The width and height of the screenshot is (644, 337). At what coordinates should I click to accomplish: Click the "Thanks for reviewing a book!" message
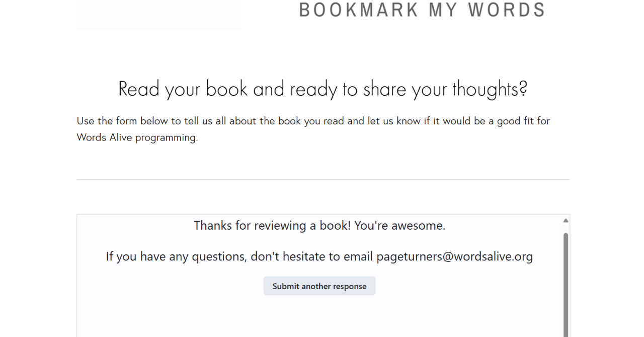[x=272, y=225]
